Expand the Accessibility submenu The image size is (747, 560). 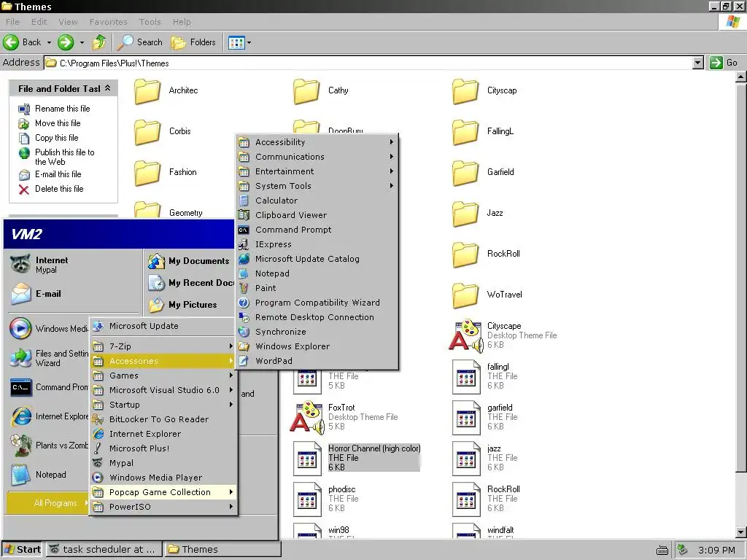coord(317,142)
